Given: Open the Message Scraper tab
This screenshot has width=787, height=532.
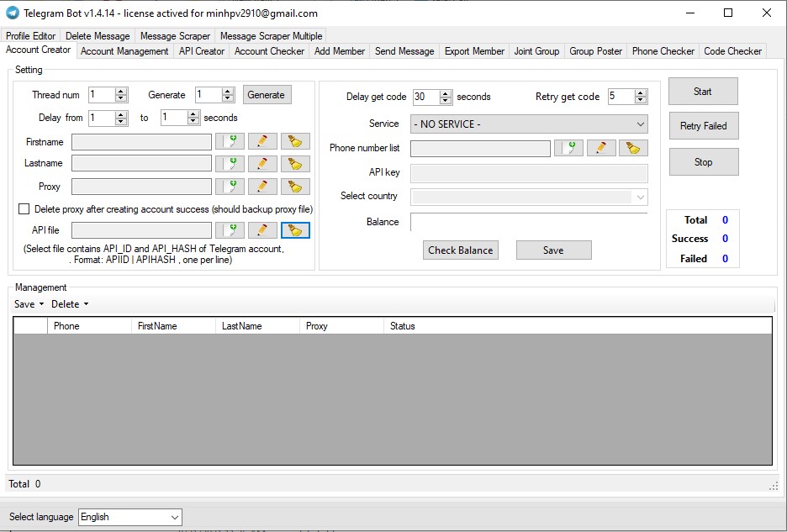Looking at the screenshot, I should click(175, 36).
